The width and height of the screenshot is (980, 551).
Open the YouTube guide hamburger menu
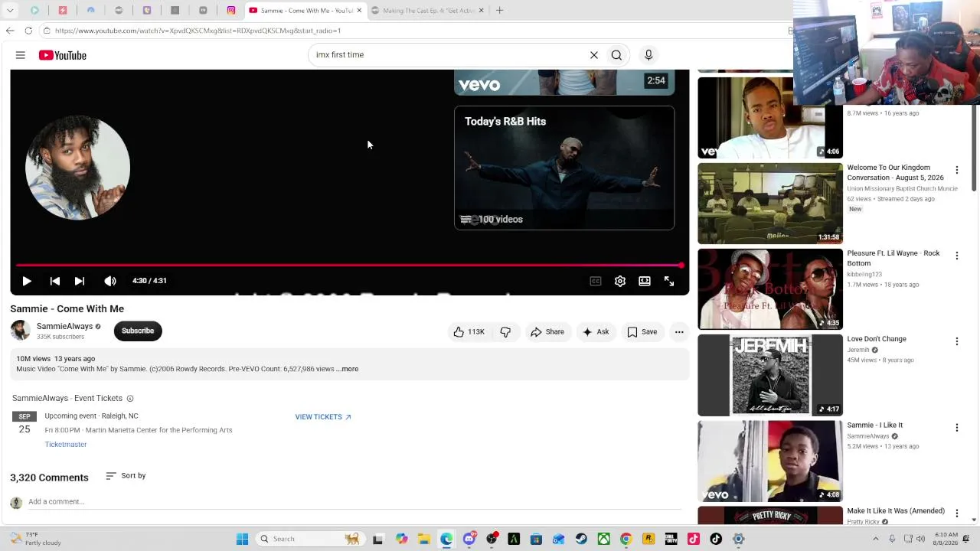(21, 55)
